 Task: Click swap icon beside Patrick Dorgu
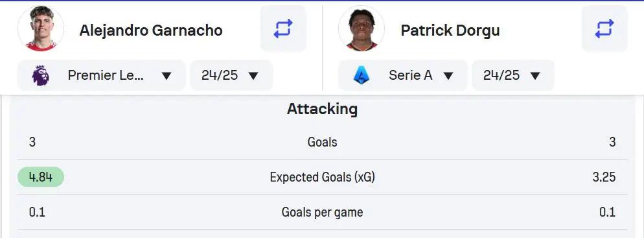[604, 29]
